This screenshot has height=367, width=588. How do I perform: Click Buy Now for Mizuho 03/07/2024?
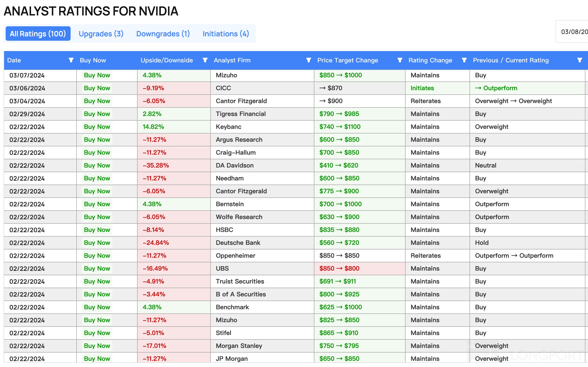click(x=97, y=75)
